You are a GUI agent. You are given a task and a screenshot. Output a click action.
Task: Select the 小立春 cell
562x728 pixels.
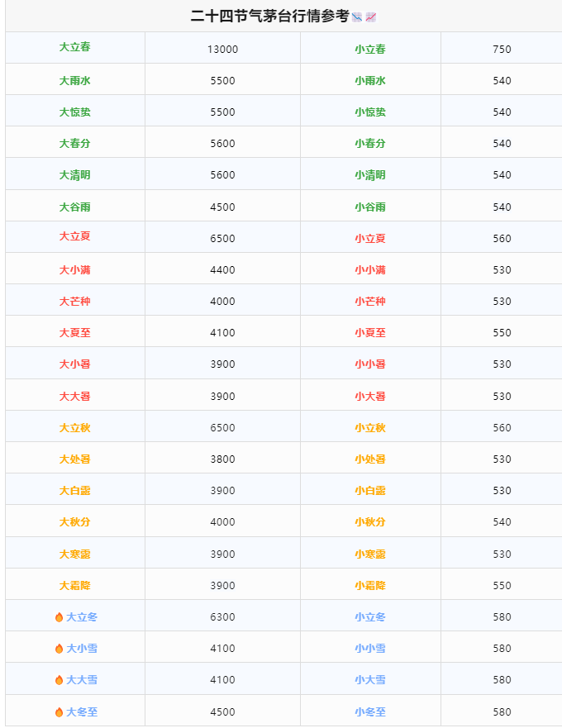coord(370,50)
